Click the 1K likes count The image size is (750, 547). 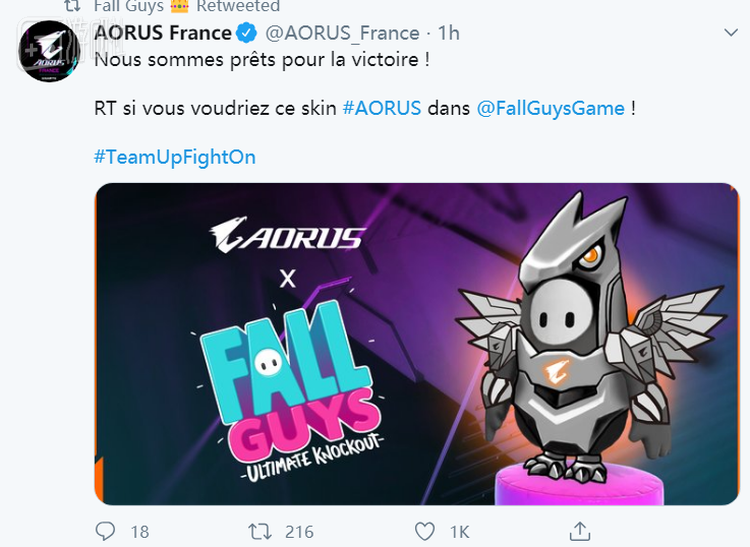click(460, 532)
